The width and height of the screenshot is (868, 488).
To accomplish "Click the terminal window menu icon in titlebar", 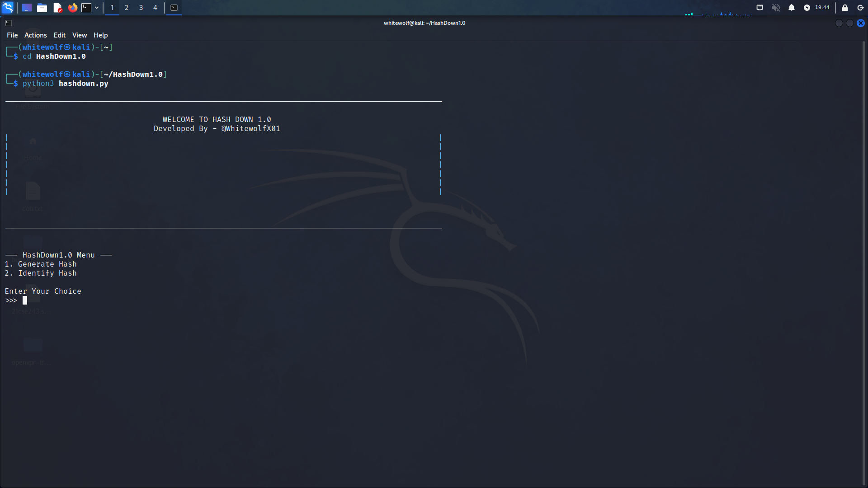I will point(9,23).
